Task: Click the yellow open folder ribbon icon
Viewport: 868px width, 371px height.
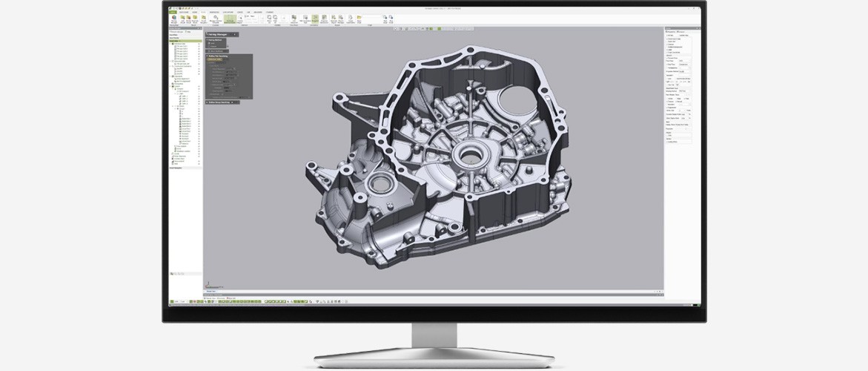Action: tap(360, 19)
